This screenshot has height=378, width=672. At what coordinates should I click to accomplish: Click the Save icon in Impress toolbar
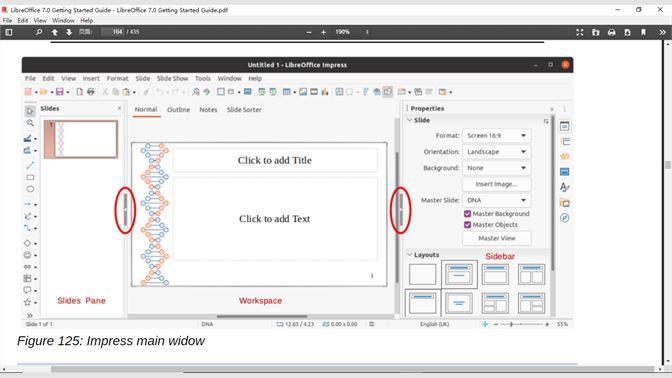tap(60, 92)
